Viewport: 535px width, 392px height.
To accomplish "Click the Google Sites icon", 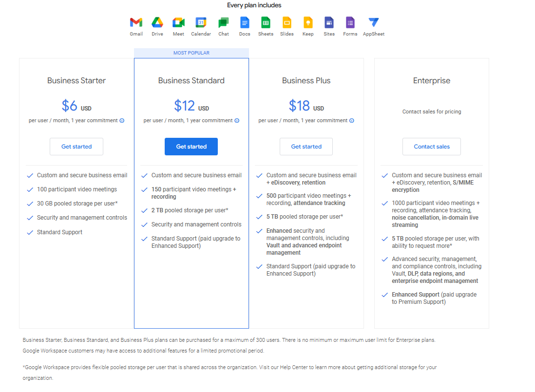I will (x=329, y=22).
